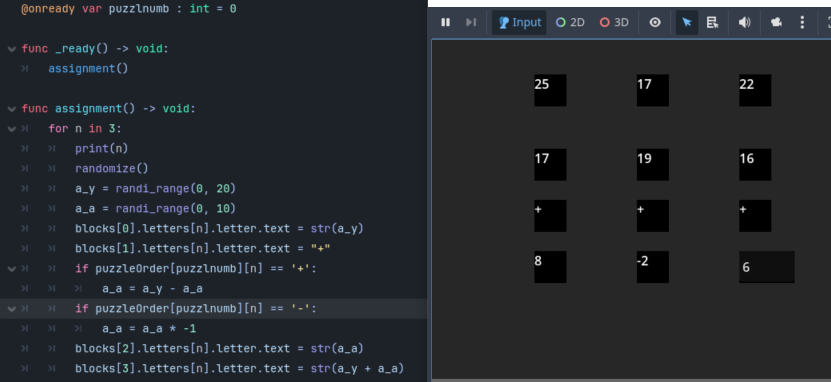Viewport: 831px width, 382px height.
Task: Fold the 'for n in 3' loop
Action: [12, 129]
